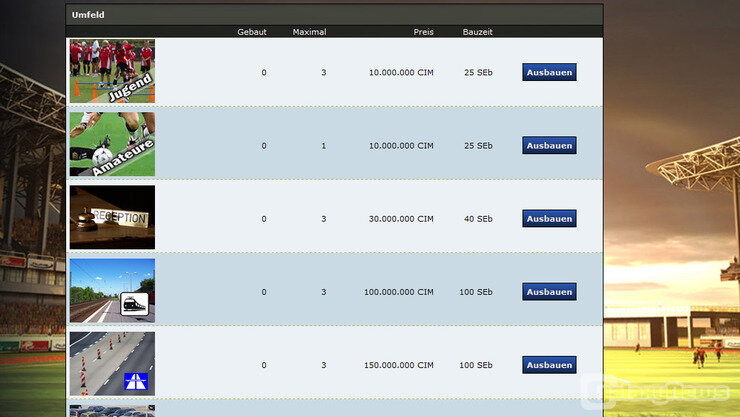The width and height of the screenshot is (740, 417).
Task: Click the Amateure row build time 25 SEb
Action: pyautogui.click(x=478, y=146)
